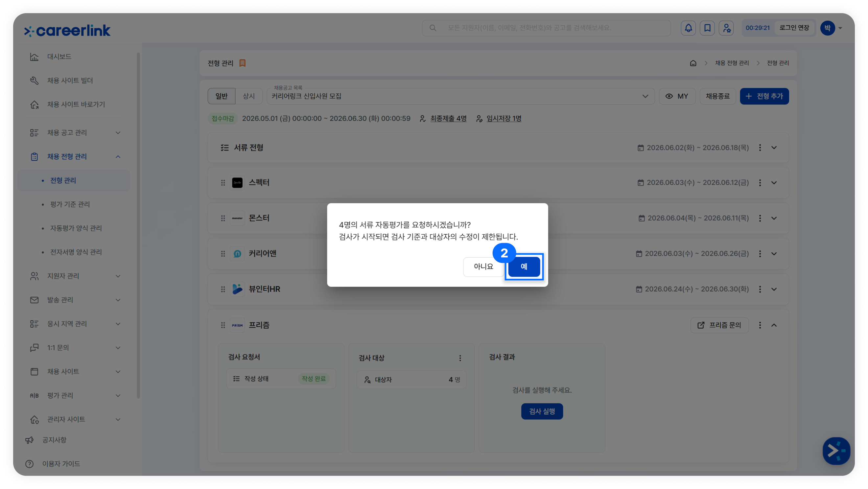Click the 스펙터 logo icon

pyautogui.click(x=237, y=183)
